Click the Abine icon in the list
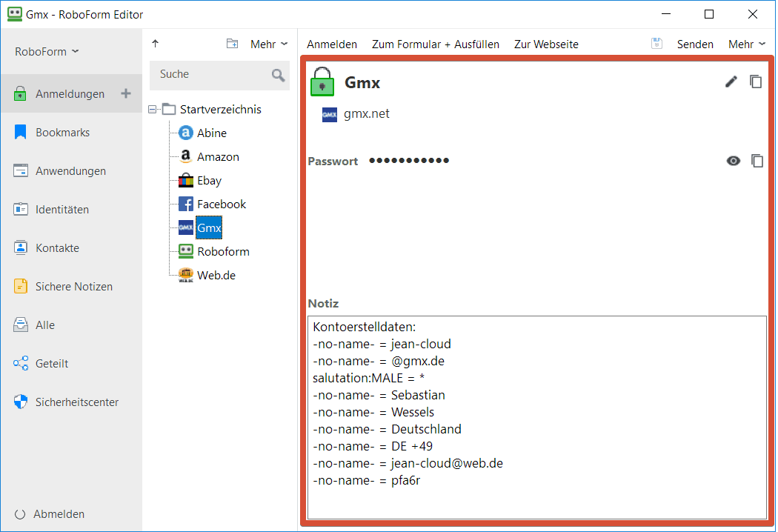 [x=185, y=133]
